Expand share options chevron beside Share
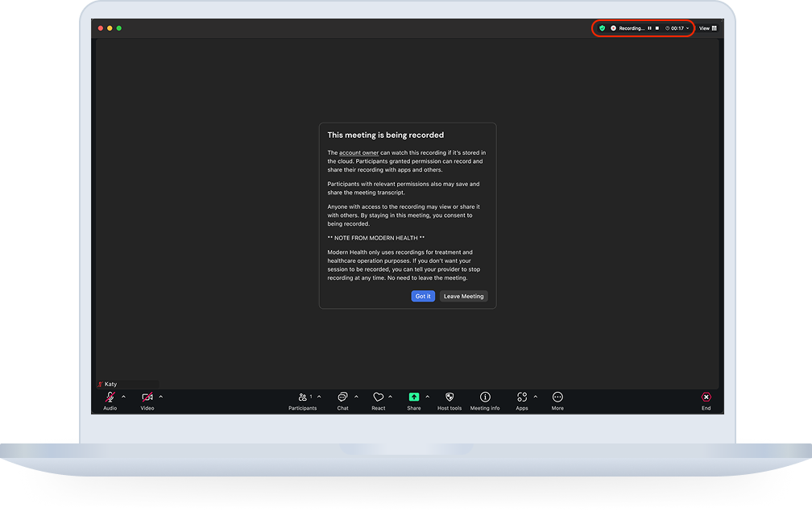The height and width of the screenshot is (512, 812). click(427, 397)
